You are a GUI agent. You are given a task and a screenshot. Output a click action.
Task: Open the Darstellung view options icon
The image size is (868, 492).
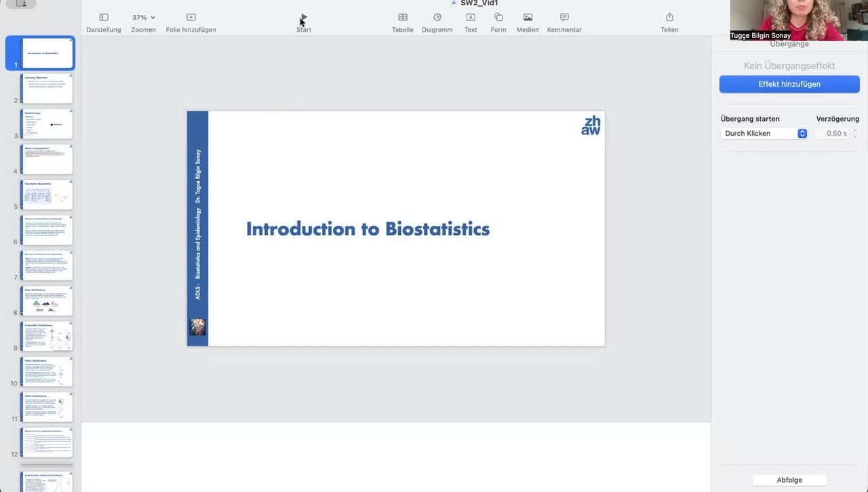(104, 18)
